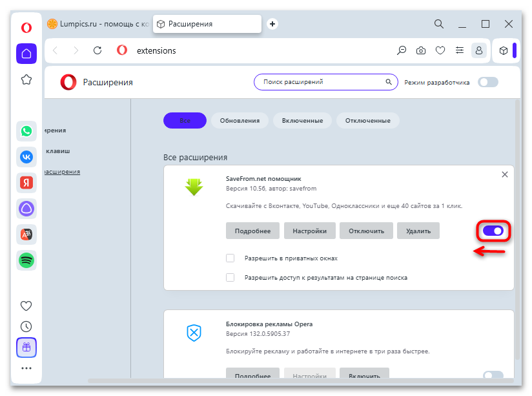Go back with the left arrow button
Screen dimensions: 532x396
pyautogui.click(x=56, y=50)
